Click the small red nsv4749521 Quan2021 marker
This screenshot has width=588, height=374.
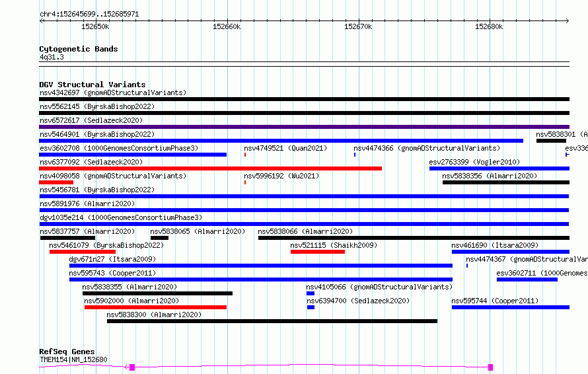point(245,155)
